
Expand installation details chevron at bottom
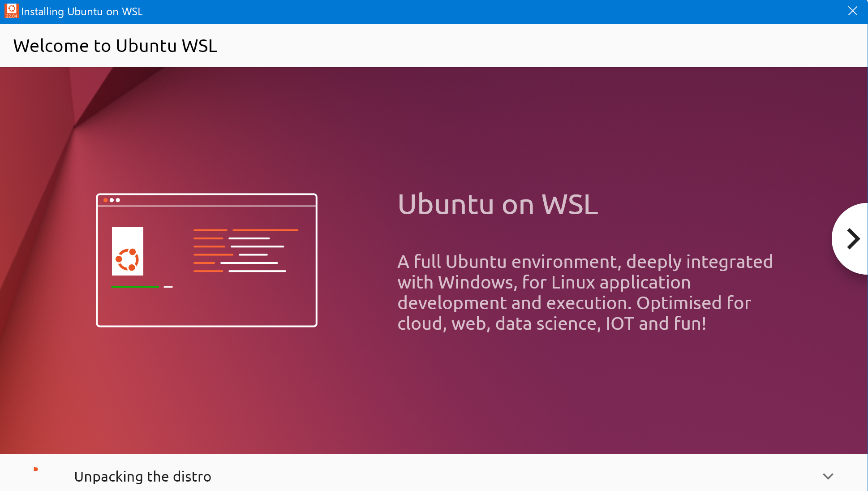click(x=828, y=476)
